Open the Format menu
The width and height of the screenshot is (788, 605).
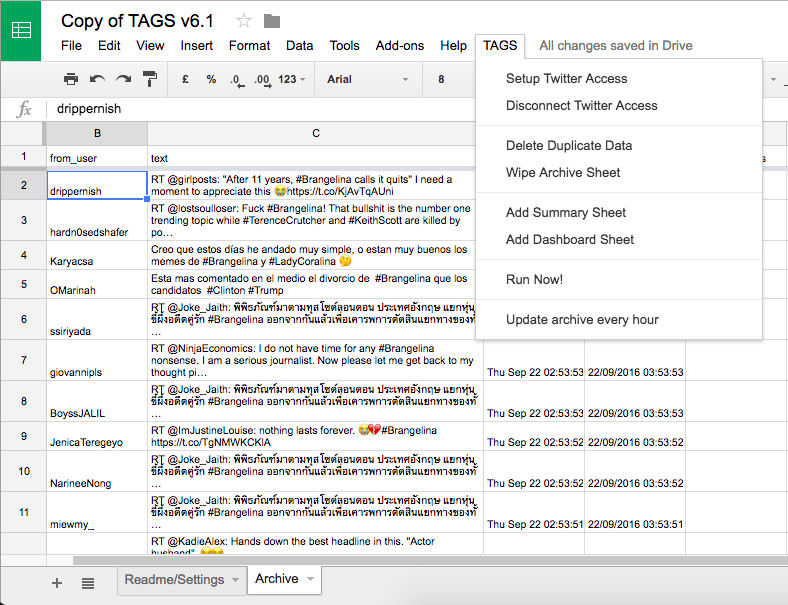coord(249,46)
